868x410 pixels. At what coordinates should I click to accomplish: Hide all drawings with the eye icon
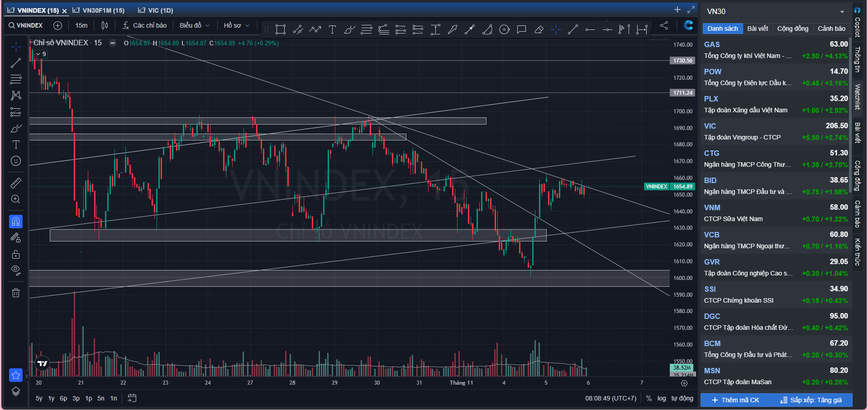coord(16,270)
